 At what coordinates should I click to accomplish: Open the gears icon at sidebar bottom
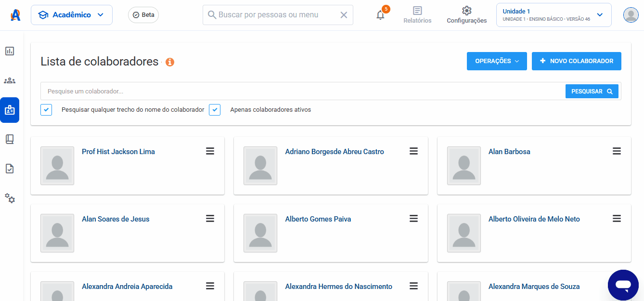click(10, 198)
